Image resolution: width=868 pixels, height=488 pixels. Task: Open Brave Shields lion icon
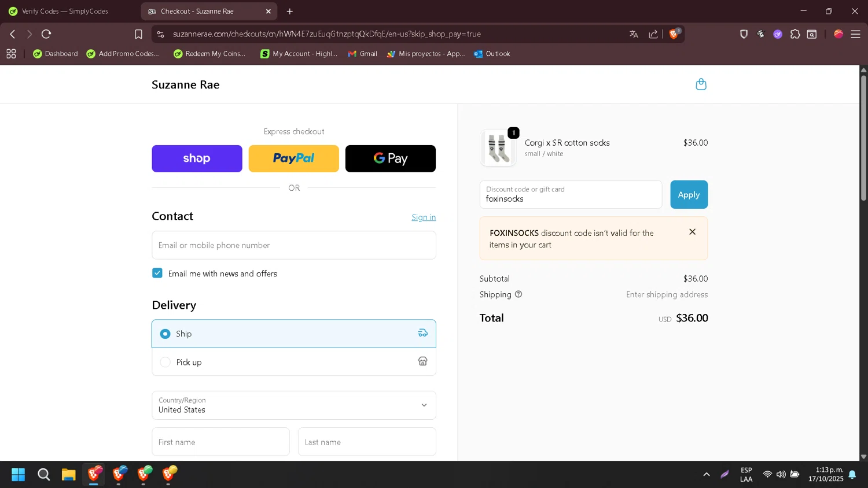coord(674,34)
